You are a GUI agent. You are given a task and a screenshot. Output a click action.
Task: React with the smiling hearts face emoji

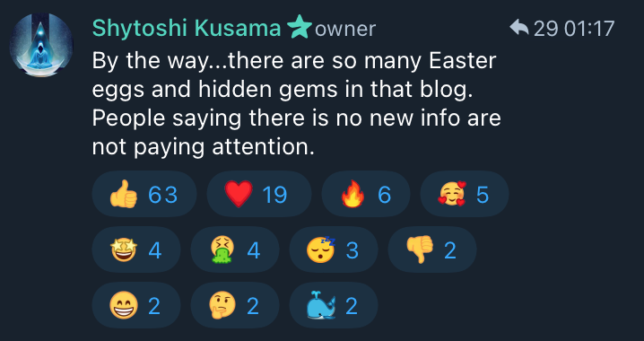pyautogui.click(x=465, y=194)
